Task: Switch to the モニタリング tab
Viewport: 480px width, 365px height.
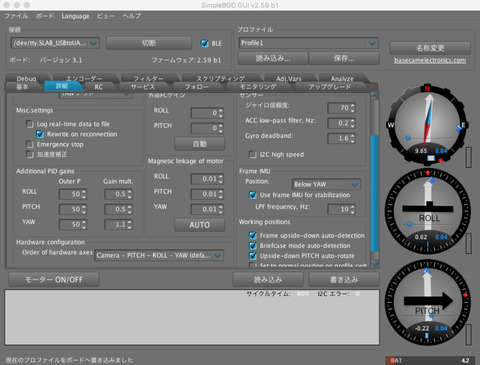Action: coord(258,87)
